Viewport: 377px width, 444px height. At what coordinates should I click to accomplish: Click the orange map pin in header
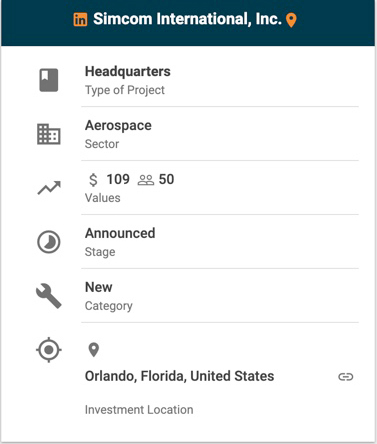point(291,20)
